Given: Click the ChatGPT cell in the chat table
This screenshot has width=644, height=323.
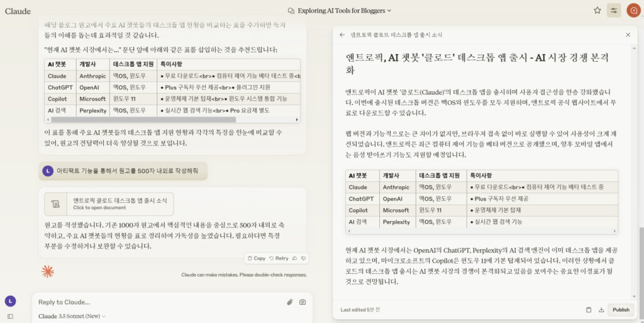Looking at the screenshot, I should coord(61,88).
